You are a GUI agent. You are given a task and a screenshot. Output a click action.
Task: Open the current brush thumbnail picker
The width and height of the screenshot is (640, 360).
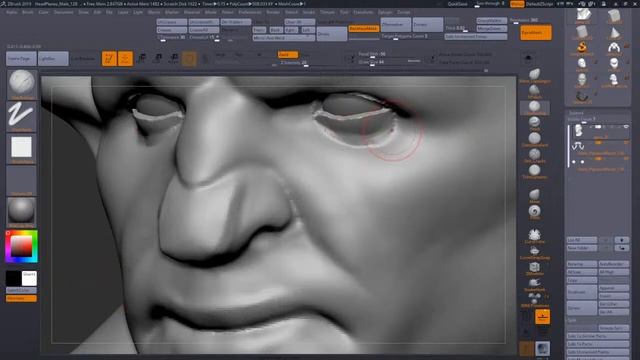(22, 84)
